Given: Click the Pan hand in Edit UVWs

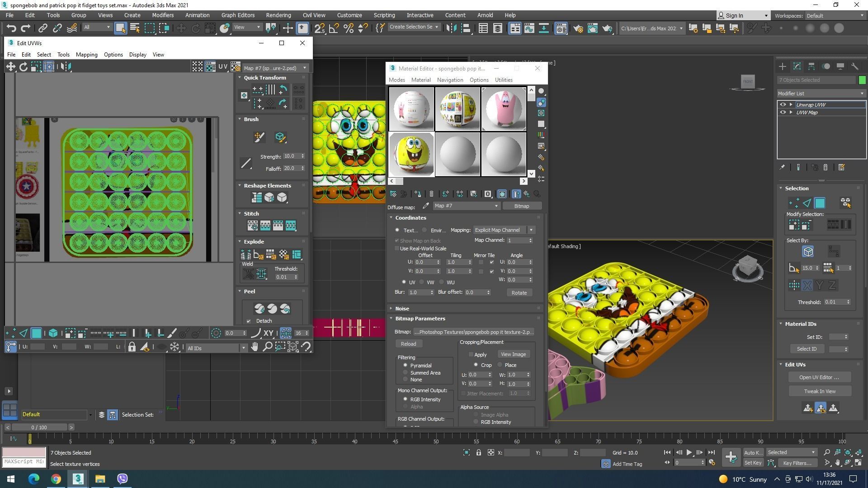Looking at the screenshot, I should (x=255, y=347).
